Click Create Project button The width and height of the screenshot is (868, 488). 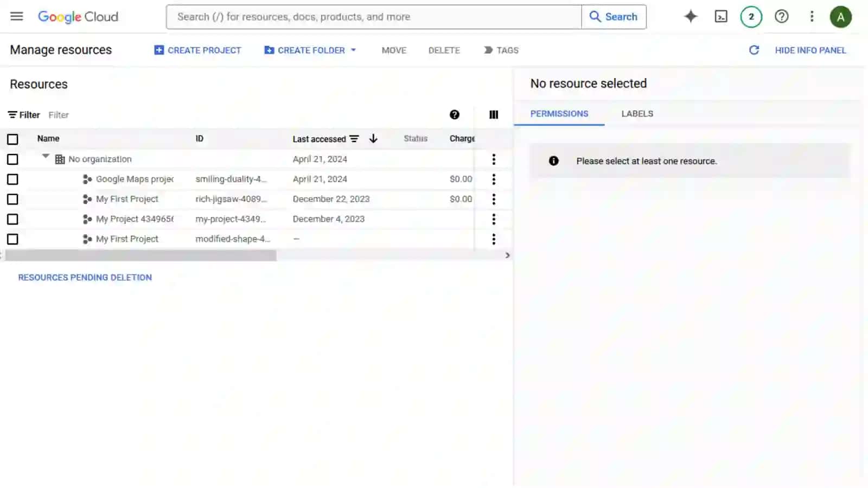pyautogui.click(x=197, y=50)
